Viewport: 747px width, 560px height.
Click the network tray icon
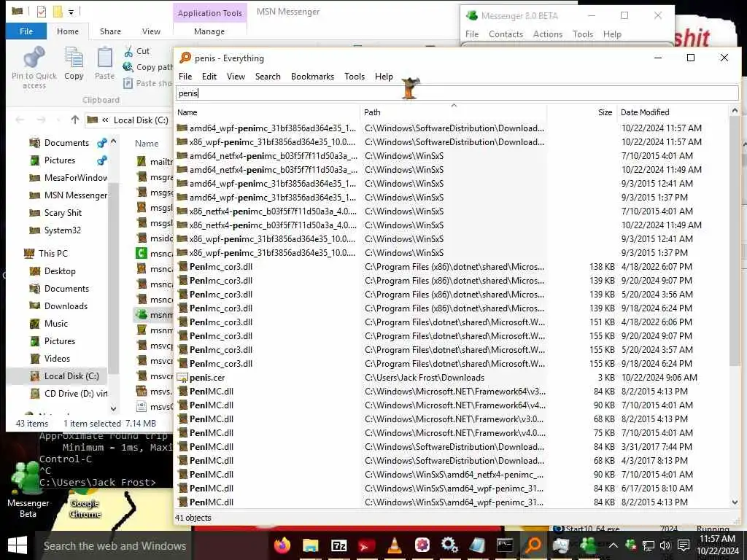(648, 545)
